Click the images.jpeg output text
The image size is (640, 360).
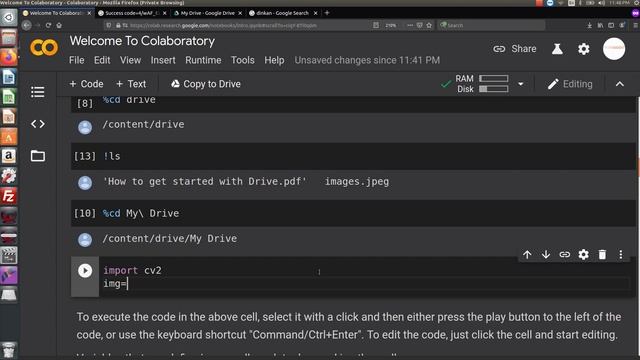[x=357, y=182]
